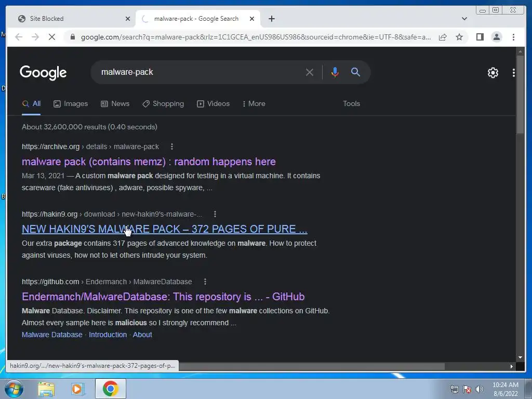
Task: Click the share this page icon
Action: coord(443,37)
